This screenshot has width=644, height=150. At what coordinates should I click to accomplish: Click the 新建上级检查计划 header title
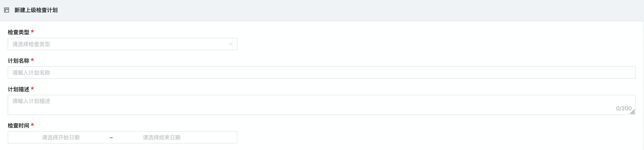(x=36, y=10)
